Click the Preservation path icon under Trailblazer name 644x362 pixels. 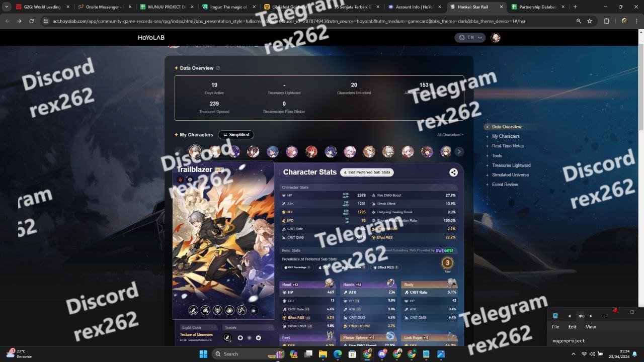(x=190, y=179)
